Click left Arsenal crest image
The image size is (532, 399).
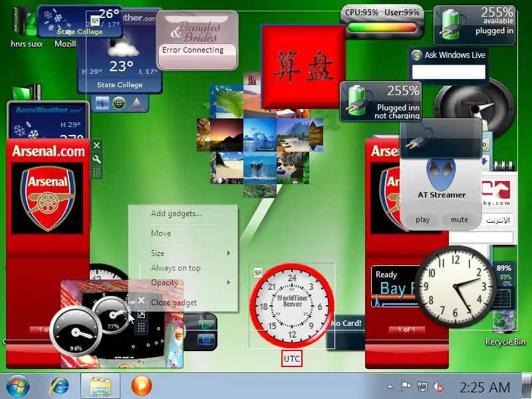coord(47,198)
